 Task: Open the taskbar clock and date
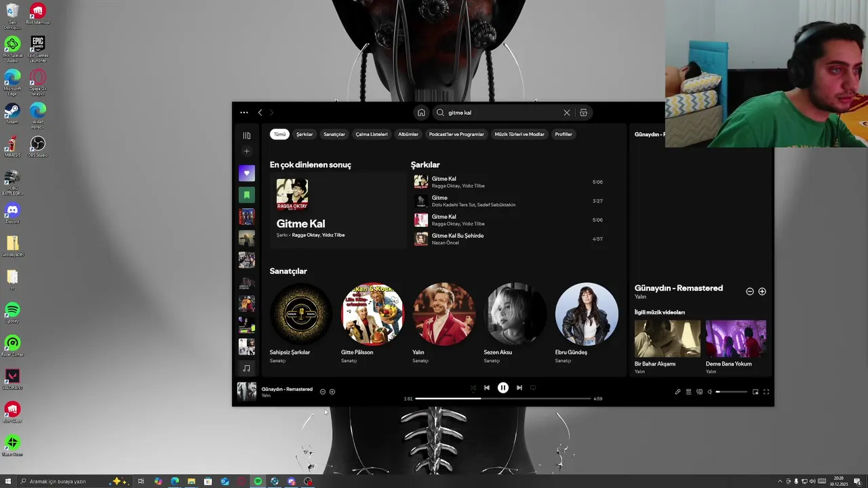tap(840, 481)
